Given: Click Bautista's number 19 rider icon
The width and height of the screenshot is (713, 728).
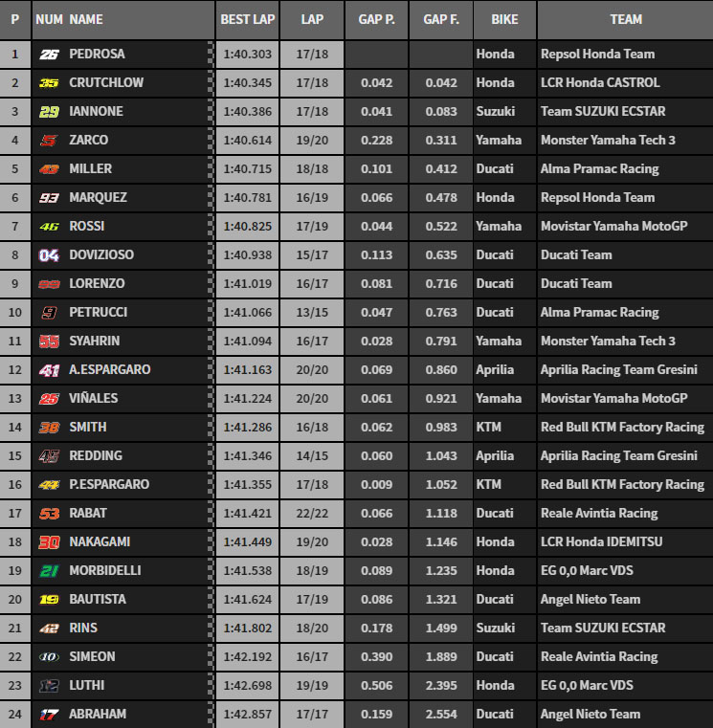Looking at the screenshot, I should click(49, 600).
